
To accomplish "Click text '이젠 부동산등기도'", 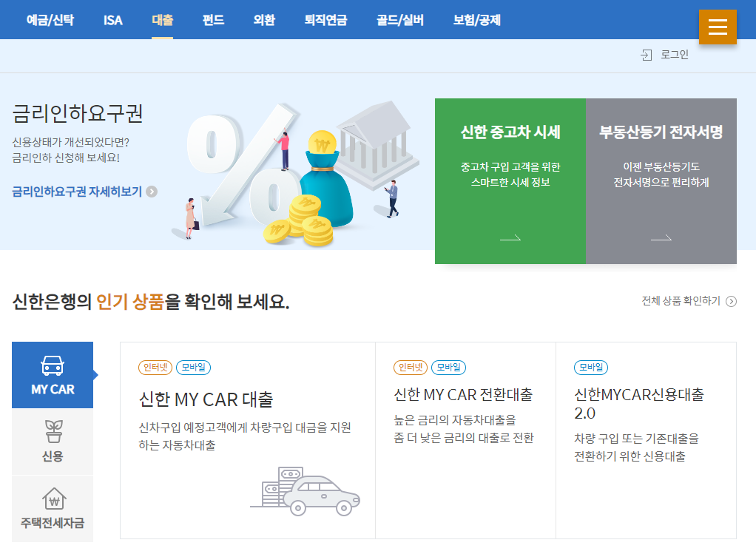I will click(x=661, y=167).
